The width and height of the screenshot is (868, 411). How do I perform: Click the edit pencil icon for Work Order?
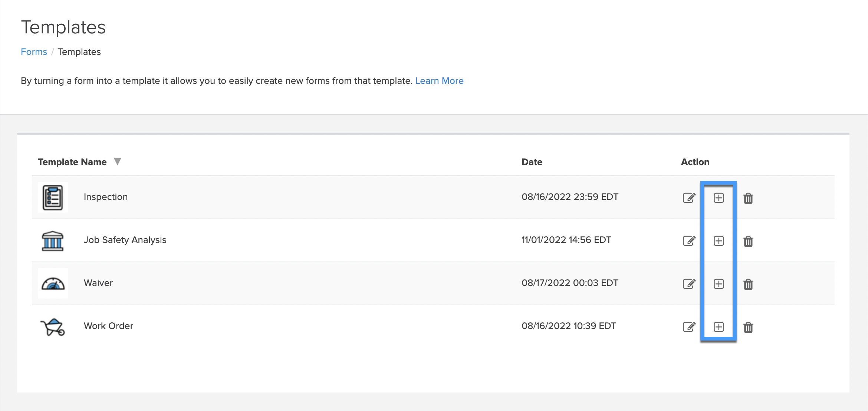coord(689,327)
